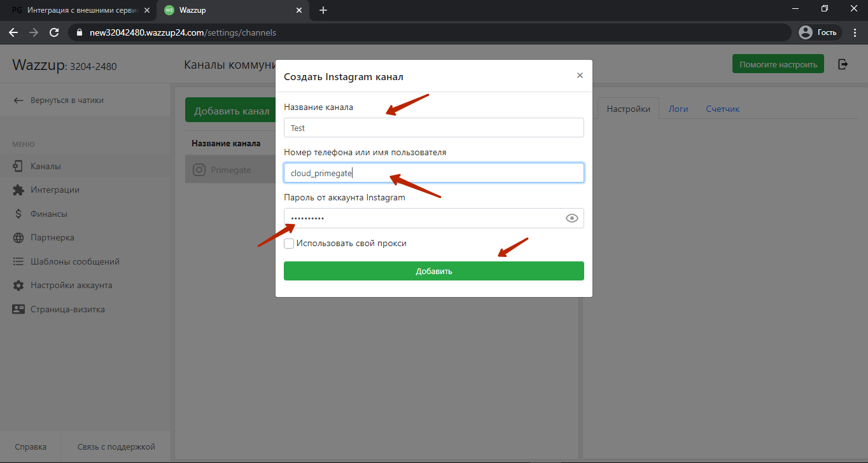Click the username field containing cloud_primegate

(433, 173)
